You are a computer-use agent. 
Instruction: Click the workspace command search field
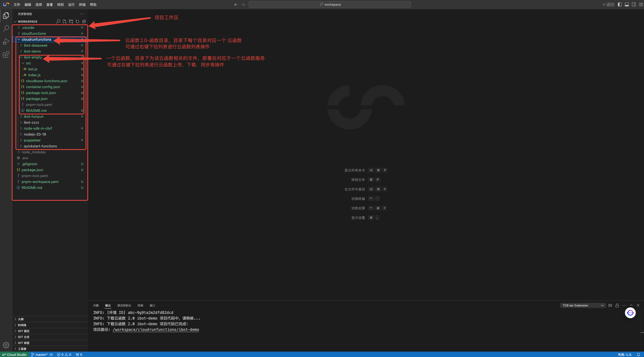[x=329, y=4]
